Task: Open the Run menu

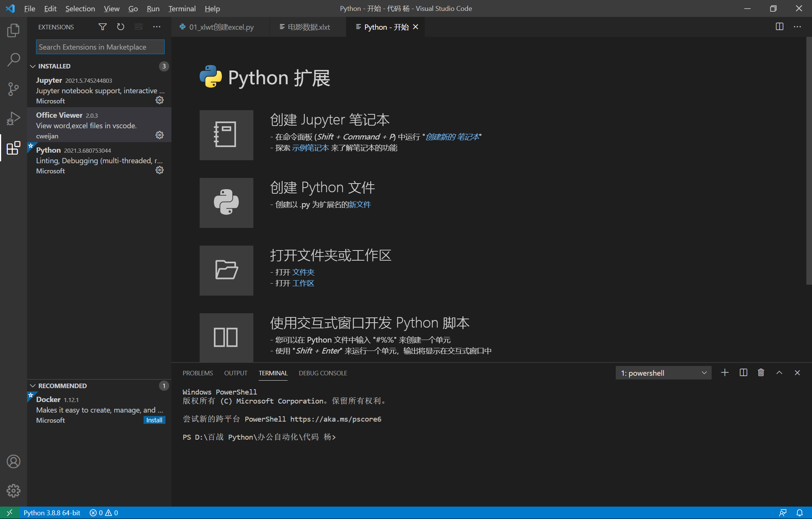Action: (153, 8)
